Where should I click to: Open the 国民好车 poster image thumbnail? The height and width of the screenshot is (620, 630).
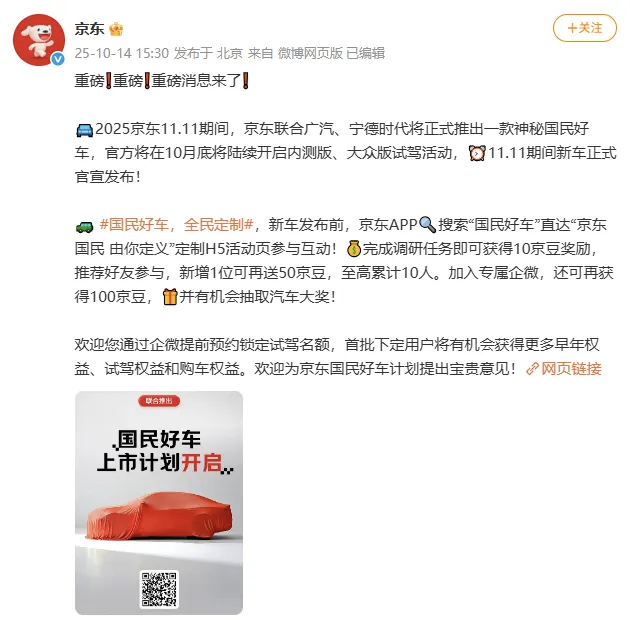point(159,503)
